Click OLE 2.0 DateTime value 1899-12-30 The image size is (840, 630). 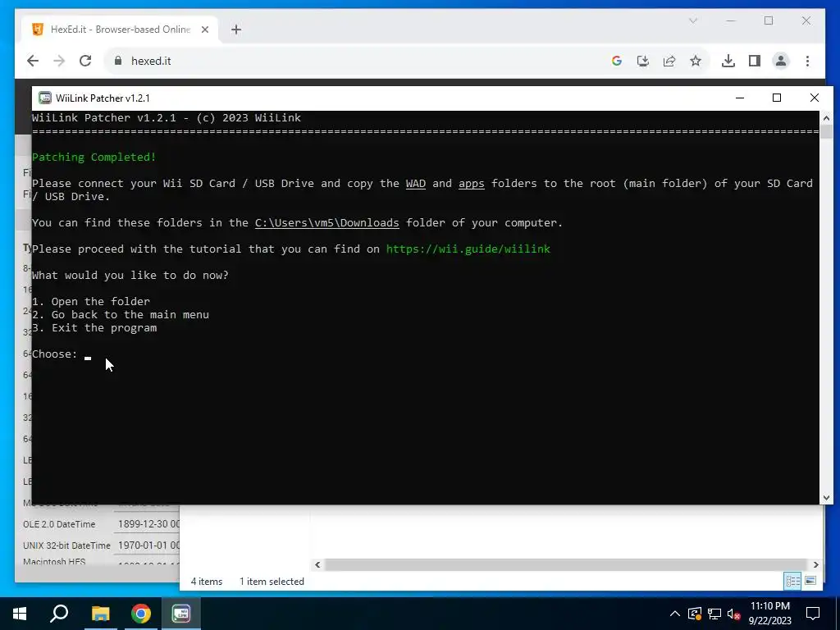[x=148, y=524]
